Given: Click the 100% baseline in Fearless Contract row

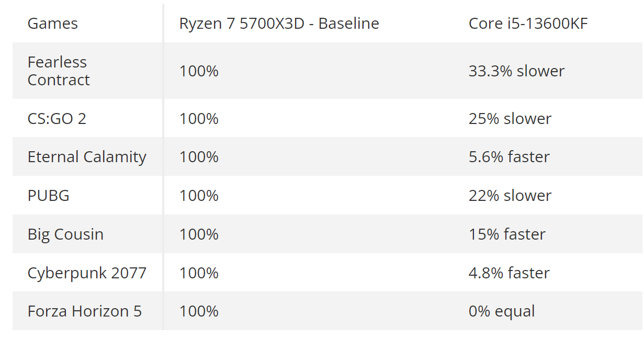Looking at the screenshot, I should pyautogui.click(x=199, y=71).
